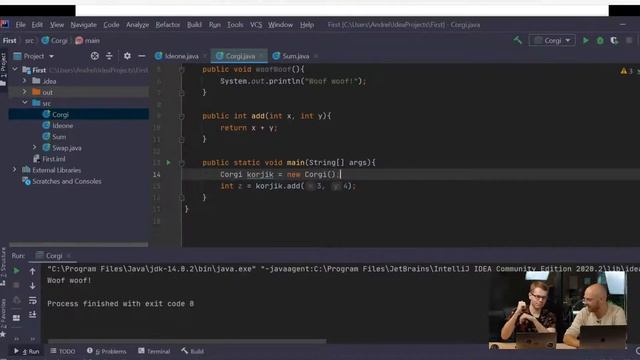
Task: Click the run gutter arrow beside main method
Action: click(x=168, y=162)
